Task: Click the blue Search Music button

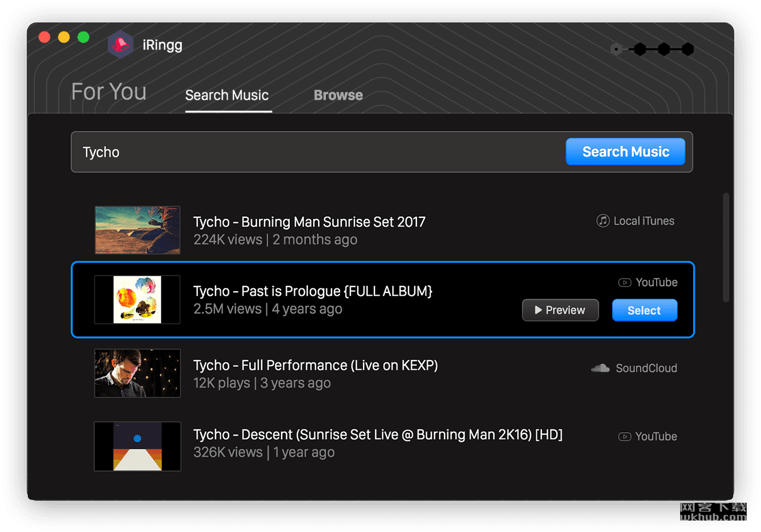Action: tap(626, 151)
